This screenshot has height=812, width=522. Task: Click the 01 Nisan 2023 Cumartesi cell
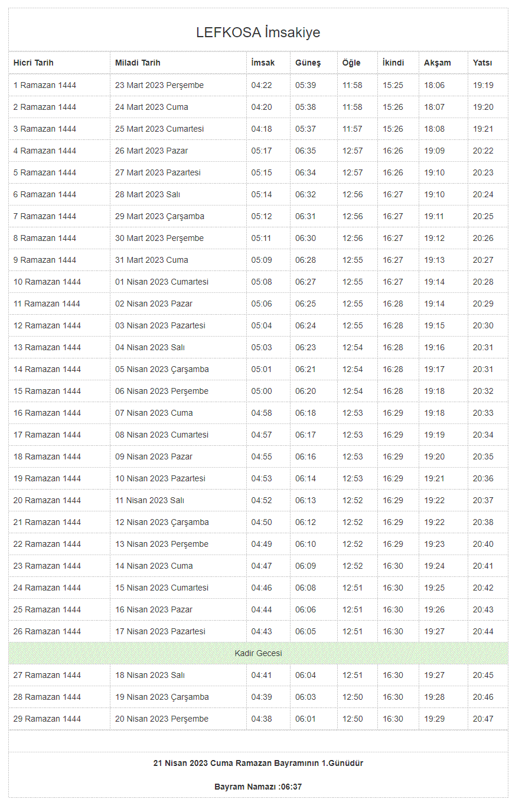[x=162, y=282]
